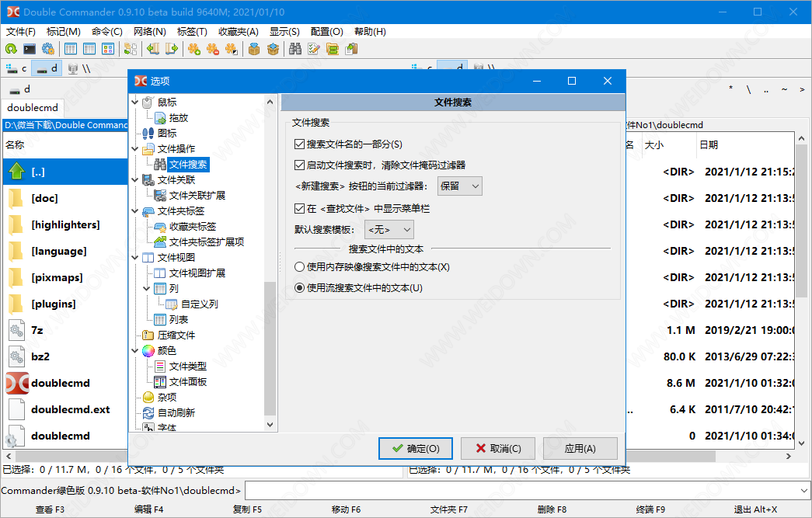The image size is (812, 518).
Task: Open the 保留 filter dropdown
Action: tap(460, 186)
